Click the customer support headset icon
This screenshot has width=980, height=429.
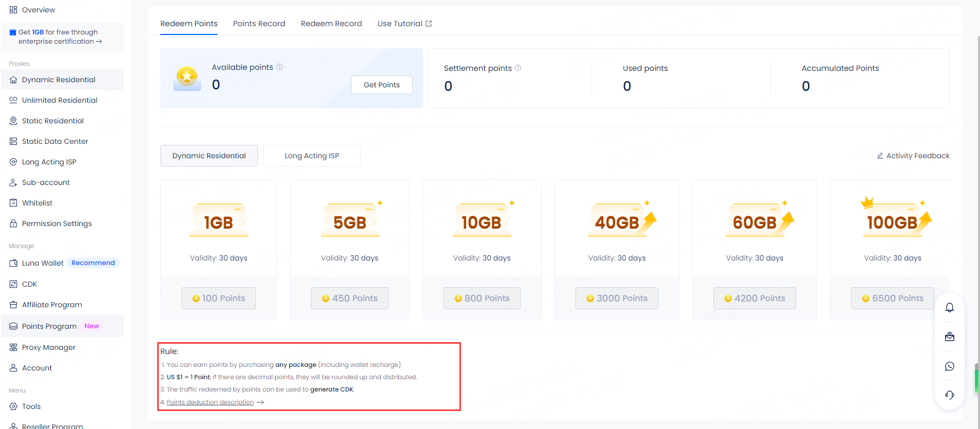tap(950, 395)
